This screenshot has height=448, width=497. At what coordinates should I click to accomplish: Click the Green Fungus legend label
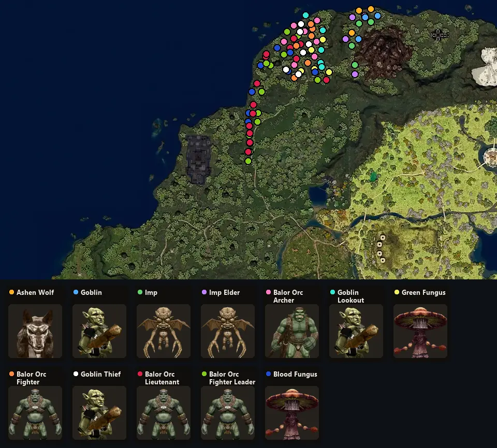pyautogui.click(x=423, y=292)
